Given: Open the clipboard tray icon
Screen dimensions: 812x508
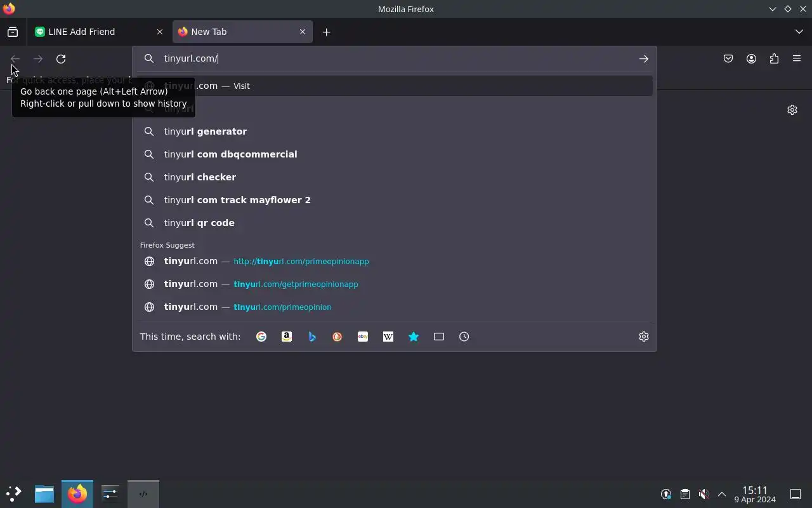Looking at the screenshot, I should coord(685,494).
